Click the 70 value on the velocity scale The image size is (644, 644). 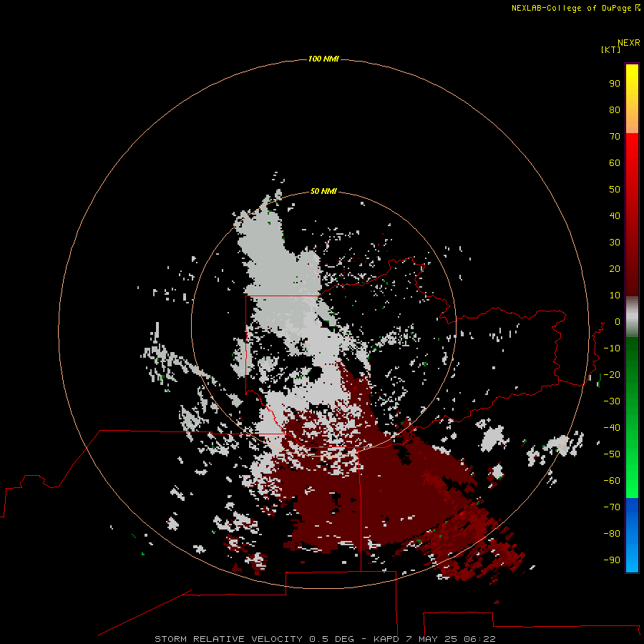[x=615, y=137]
